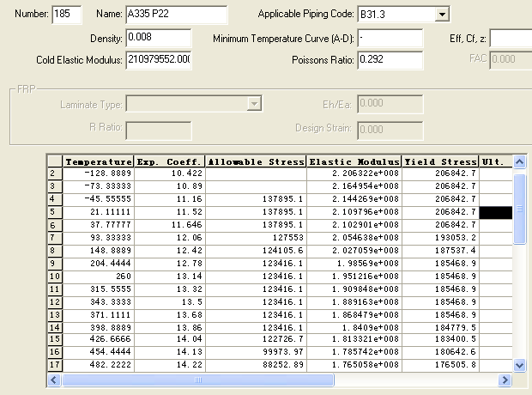The width and height of the screenshot is (532, 395).
Task: Click the Elastic Modulus column header
Action: coord(354,161)
